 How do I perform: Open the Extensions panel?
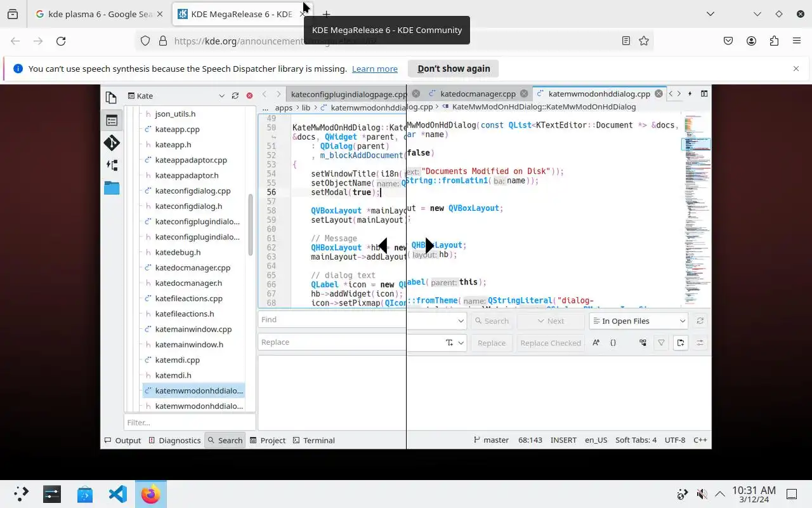[x=774, y=41]
